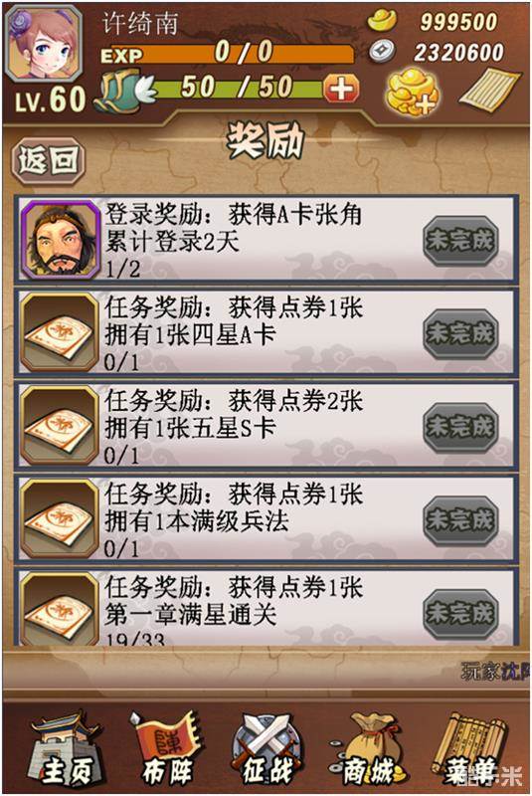The image size is (532, 796).
Task: Switch to the 征战 battle tab
Action: (267, 750)
